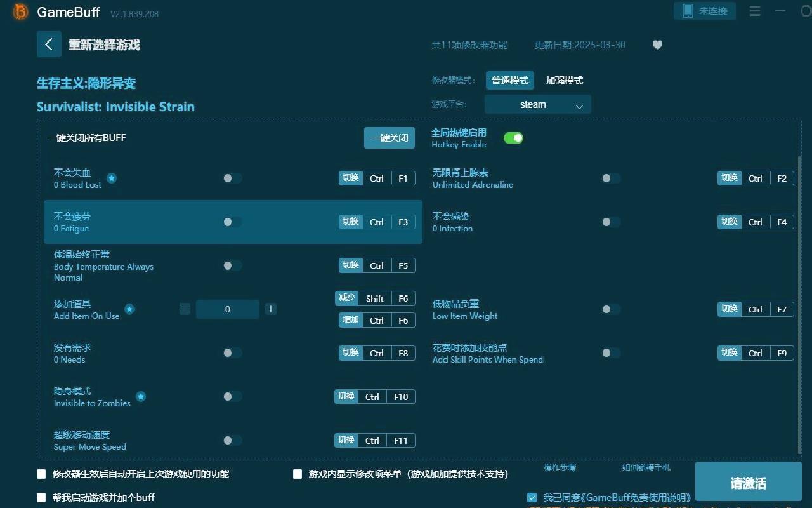
Task: Select 普通模式 mode tab
Action: tap(510, 81)
